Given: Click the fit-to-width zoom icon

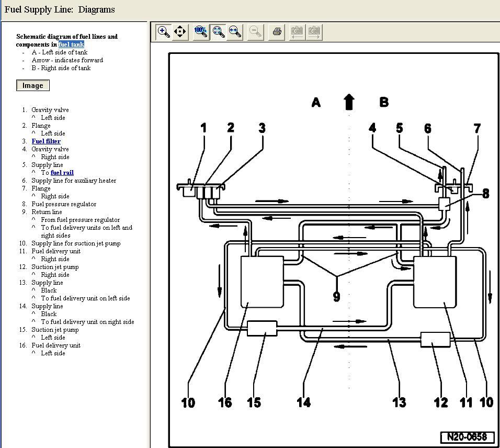Looking at the screenshot, I should click(x=235, y=32).
